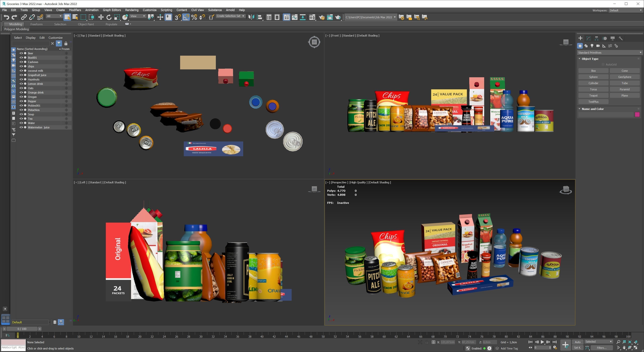Screen dimensions: 644x352
Task: Switch to the Display panel icon
Action: [612, 38]
